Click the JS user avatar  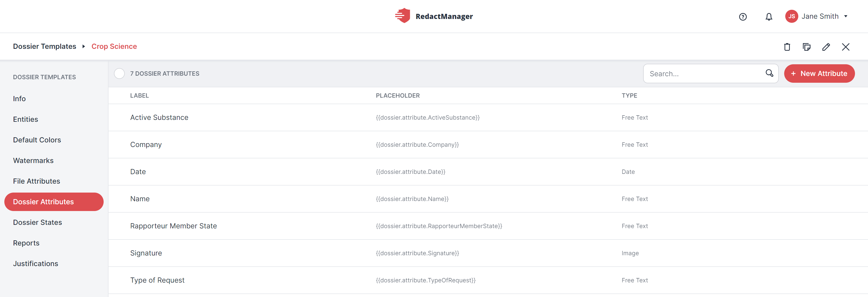point(792,16)
